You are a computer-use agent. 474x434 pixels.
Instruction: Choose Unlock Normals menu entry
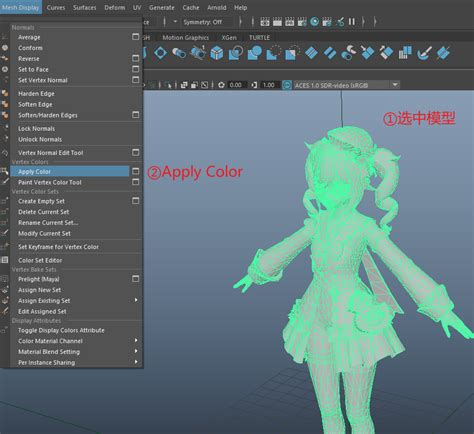click(40, 139)
